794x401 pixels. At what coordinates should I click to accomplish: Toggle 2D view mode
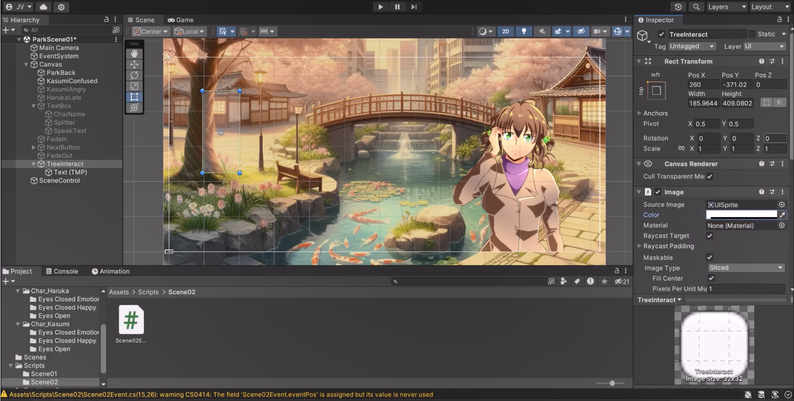point(505,31)
